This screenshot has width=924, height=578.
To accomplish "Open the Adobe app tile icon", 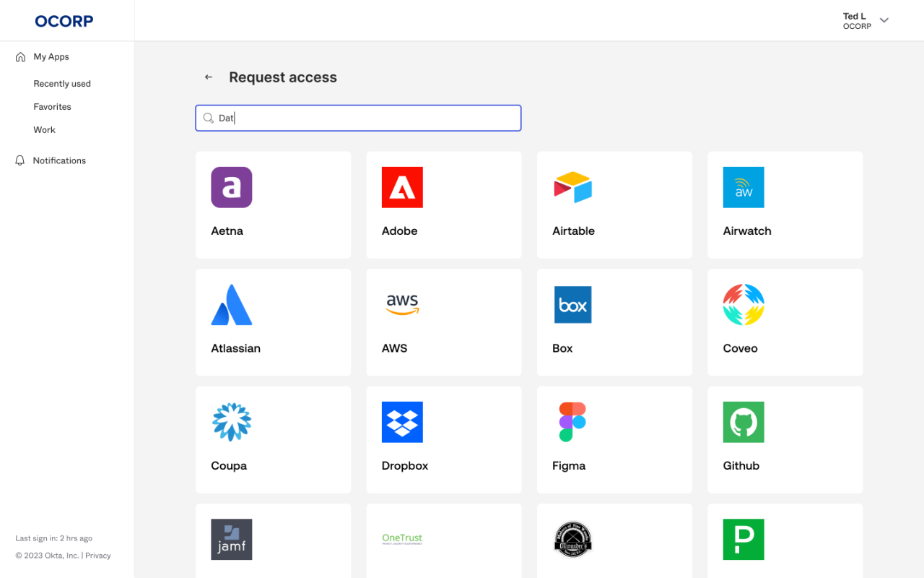I will point(402,187).
